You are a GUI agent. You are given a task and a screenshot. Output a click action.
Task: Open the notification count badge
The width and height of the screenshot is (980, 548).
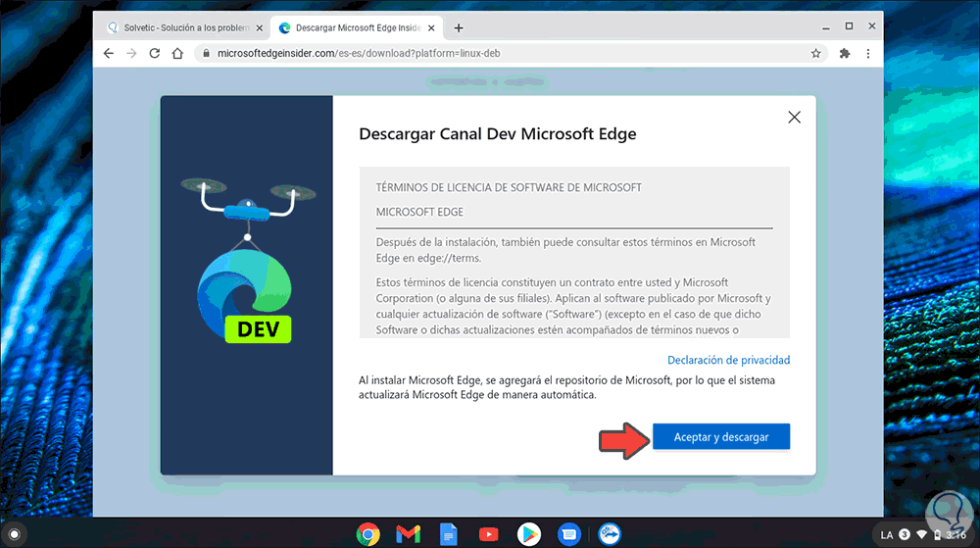coord(905,534)
